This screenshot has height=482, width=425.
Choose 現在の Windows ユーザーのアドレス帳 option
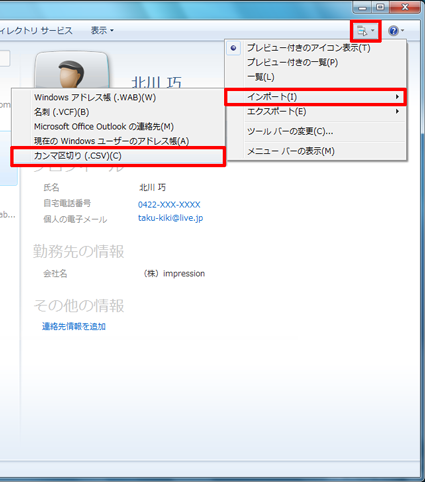pos(118,141)
